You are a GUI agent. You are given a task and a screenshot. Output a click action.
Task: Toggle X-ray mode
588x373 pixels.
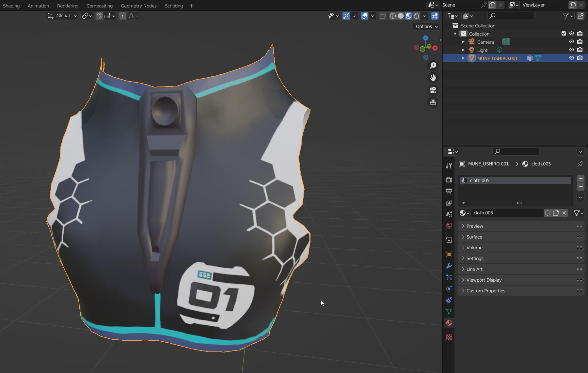coord(382,16)
